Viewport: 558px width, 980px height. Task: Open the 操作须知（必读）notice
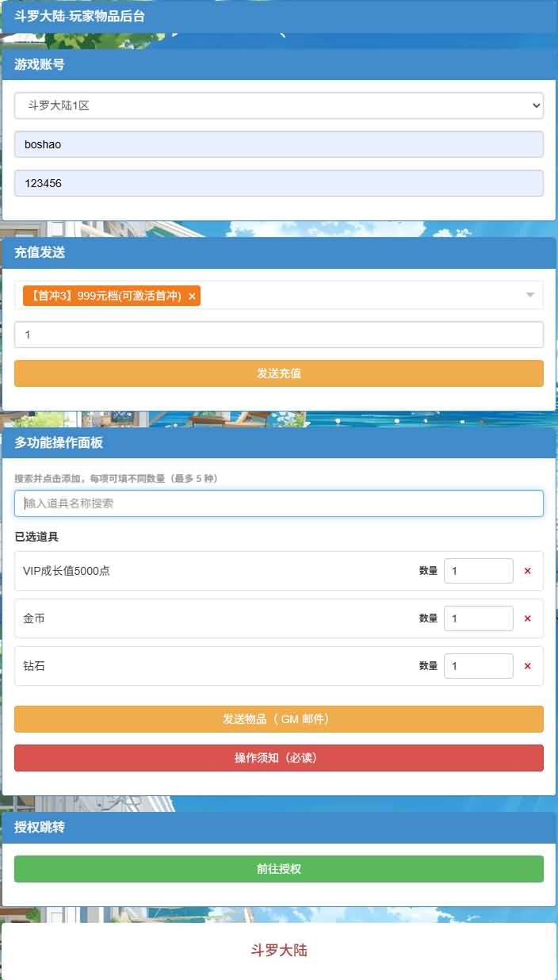point(279,758)
